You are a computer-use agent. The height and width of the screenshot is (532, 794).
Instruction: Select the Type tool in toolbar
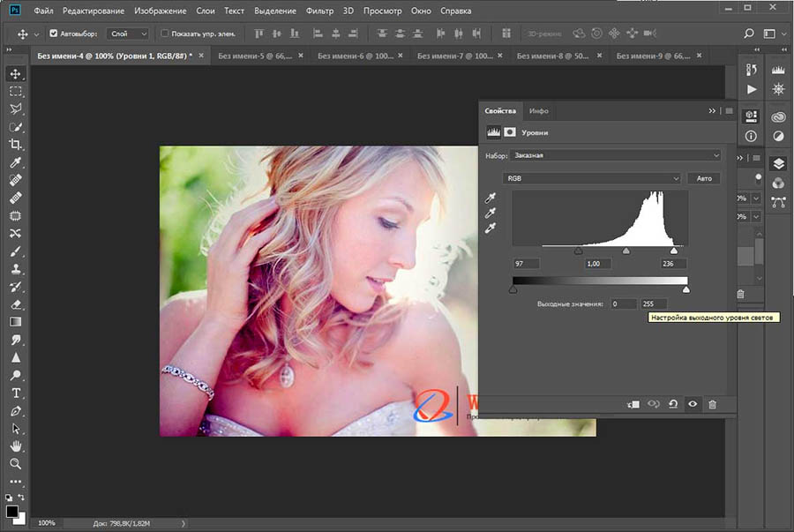[x=16, y=393]
